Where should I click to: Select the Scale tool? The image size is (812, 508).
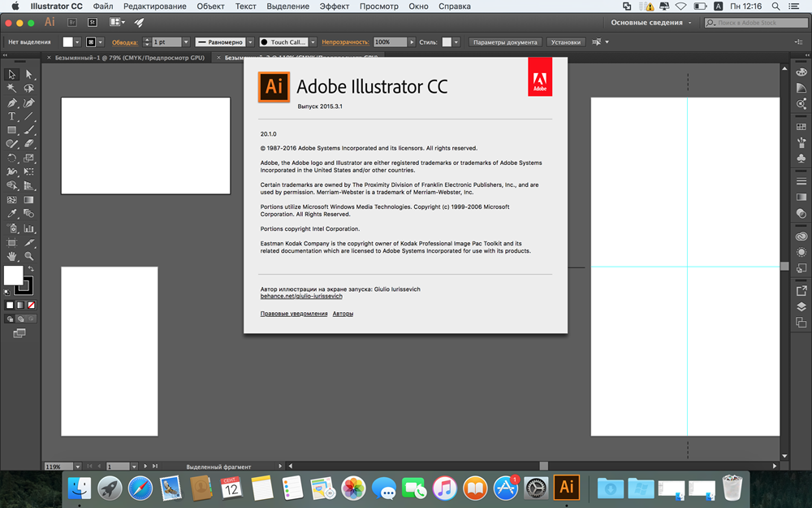pos(29,158)
